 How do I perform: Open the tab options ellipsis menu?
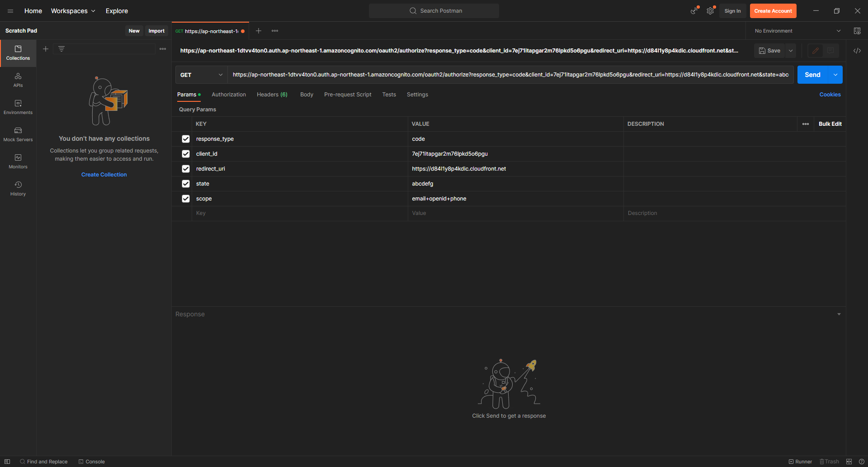point(275,31)
